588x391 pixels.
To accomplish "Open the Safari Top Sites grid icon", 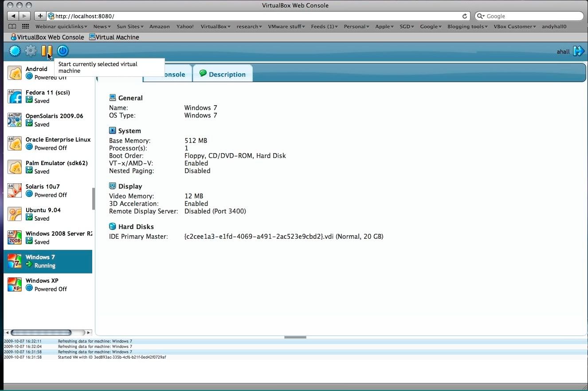I will (x=25, y=27).
